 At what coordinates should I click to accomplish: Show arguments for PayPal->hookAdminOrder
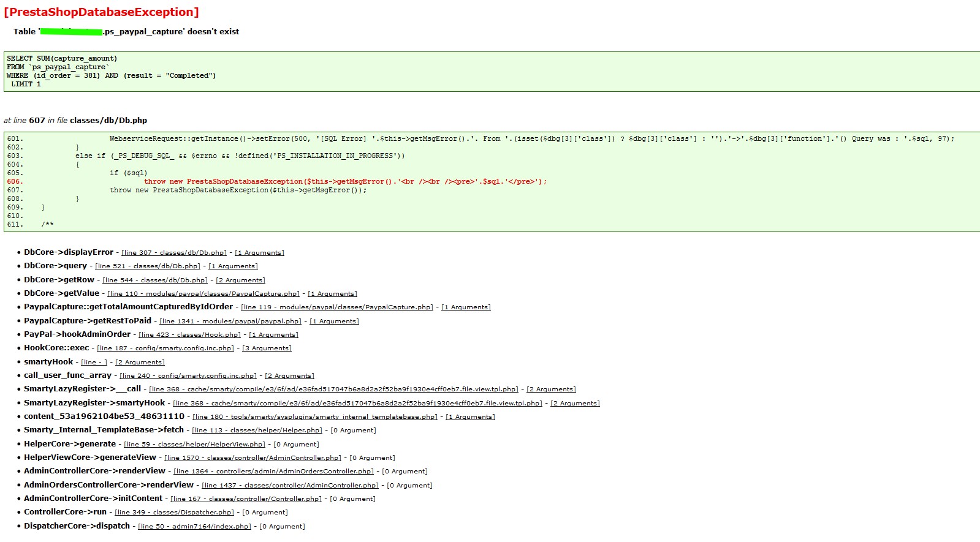coord(273,335)
